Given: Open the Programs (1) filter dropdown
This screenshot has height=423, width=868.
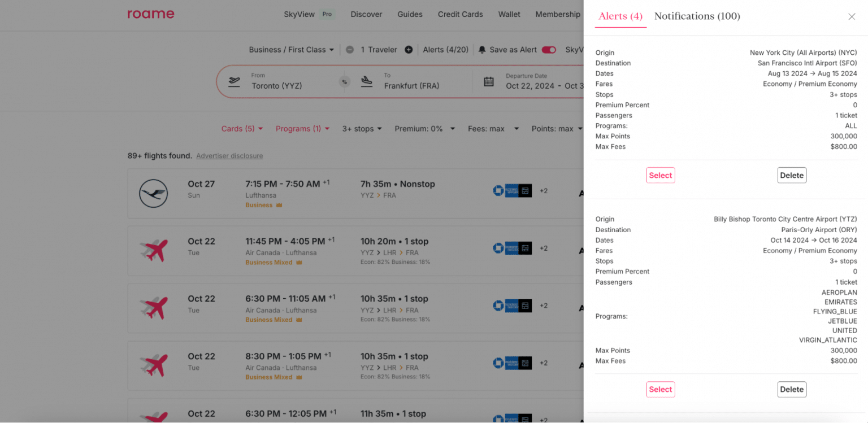Looking at the screenshot, I should click(x=302, y=129).
